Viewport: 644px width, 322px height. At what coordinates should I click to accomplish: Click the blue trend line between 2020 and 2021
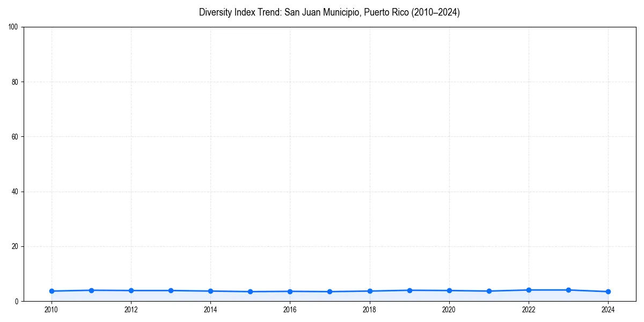pyautogui.click(x=469, y=290)
